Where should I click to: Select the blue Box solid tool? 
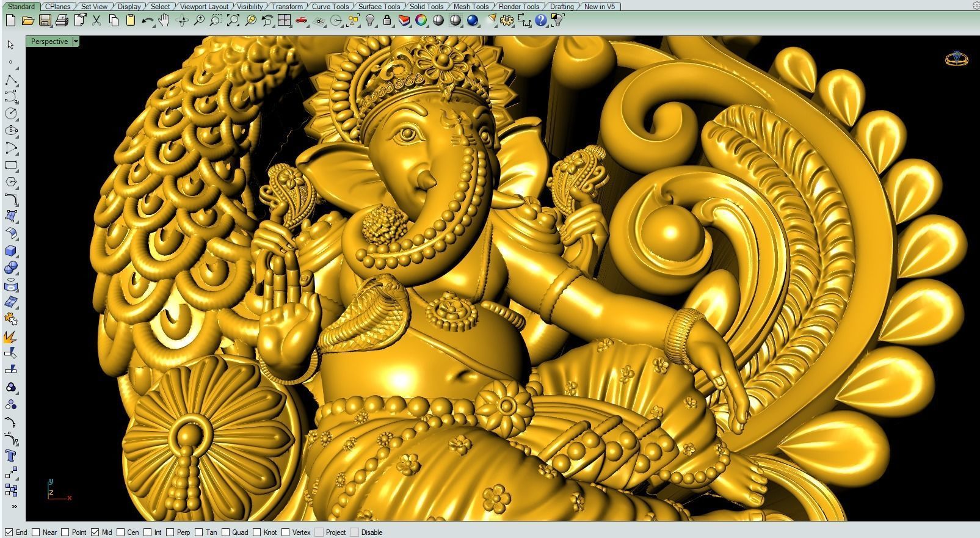click(x=11, y=251)
